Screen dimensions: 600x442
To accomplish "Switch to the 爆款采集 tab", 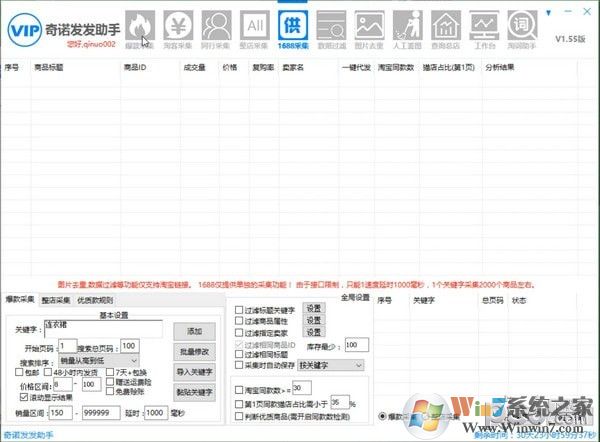I will [x=20, y=300].
